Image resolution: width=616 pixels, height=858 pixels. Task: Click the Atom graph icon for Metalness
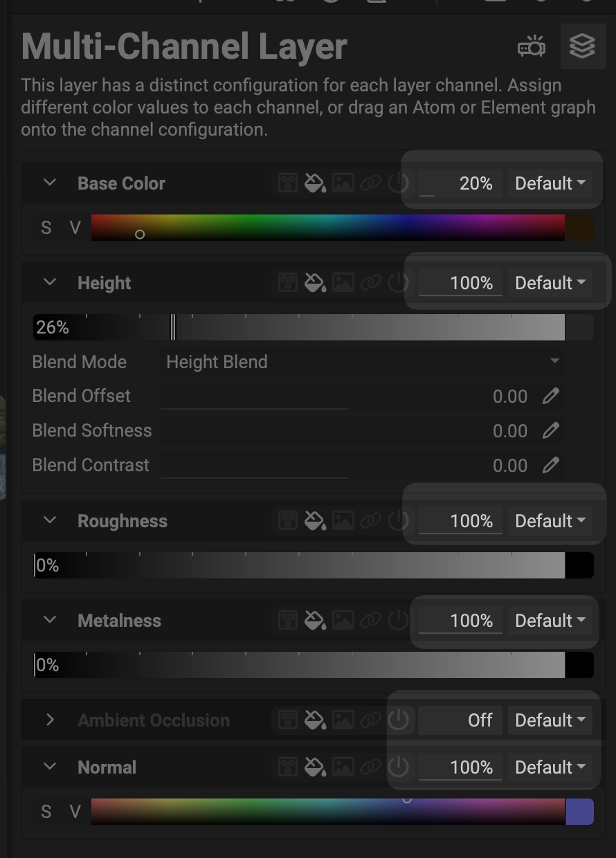click(x=288, y=621)
